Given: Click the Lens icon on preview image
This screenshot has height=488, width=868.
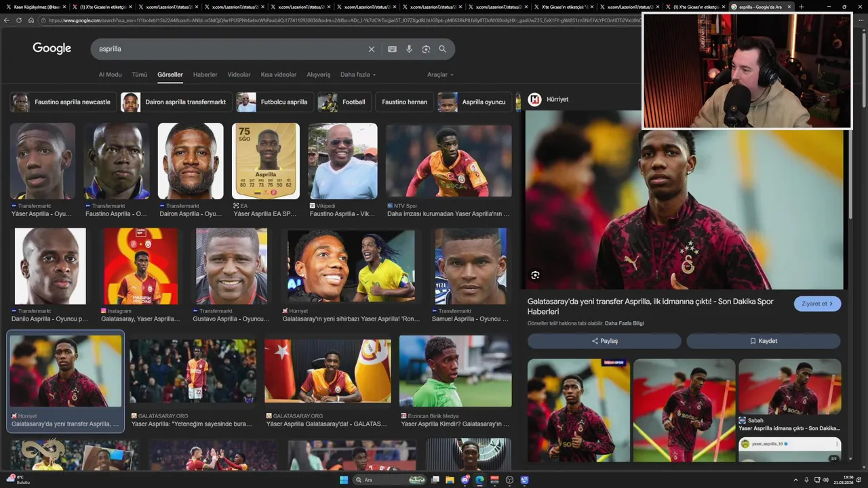Looking at the screenshot, I should [x=536, y=275].
